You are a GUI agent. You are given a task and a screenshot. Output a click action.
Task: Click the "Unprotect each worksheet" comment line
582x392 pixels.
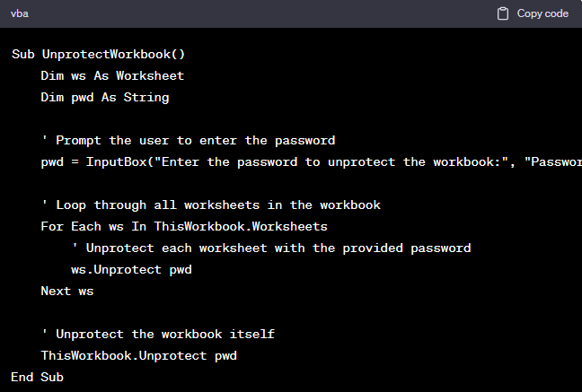pos(271,248)
